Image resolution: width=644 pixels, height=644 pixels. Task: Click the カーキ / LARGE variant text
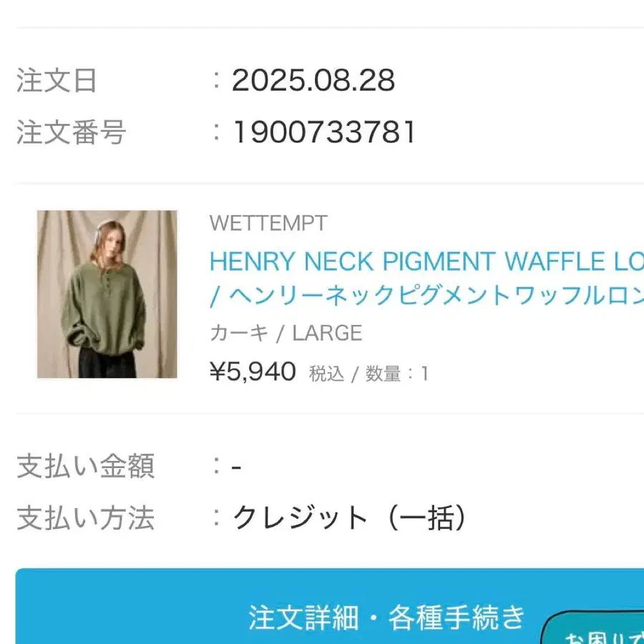click(x=286, y=333)
